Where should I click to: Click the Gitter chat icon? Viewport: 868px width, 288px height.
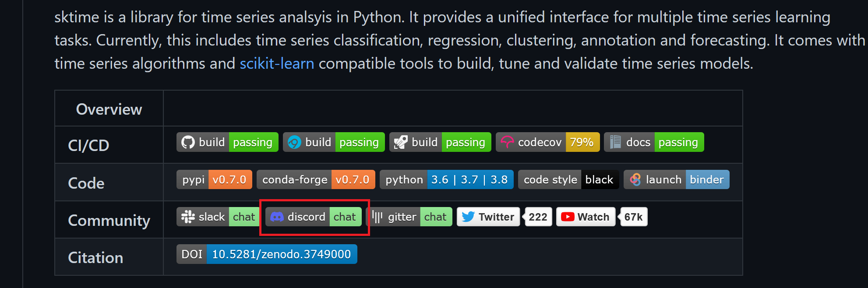[378, 216]
